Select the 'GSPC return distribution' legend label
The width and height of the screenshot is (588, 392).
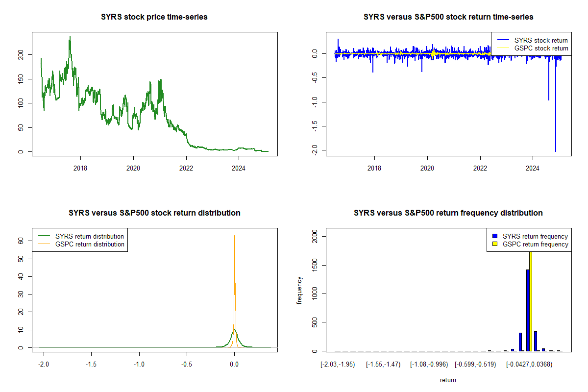(90, 244)
